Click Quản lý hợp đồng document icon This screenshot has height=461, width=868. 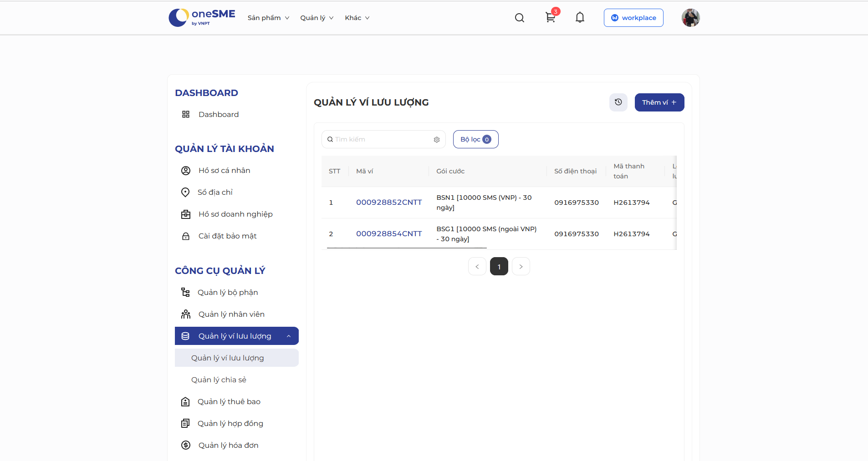coord(185,424)
